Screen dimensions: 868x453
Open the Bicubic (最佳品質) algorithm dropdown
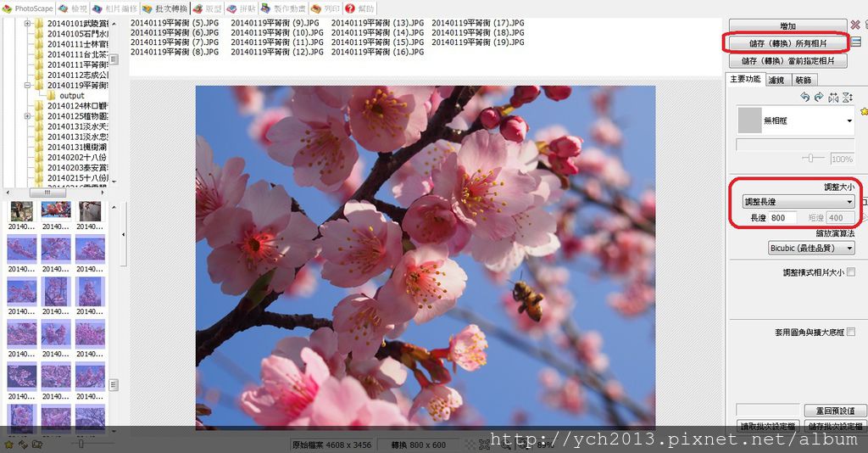pyautogui.click(x=811, y=248)
